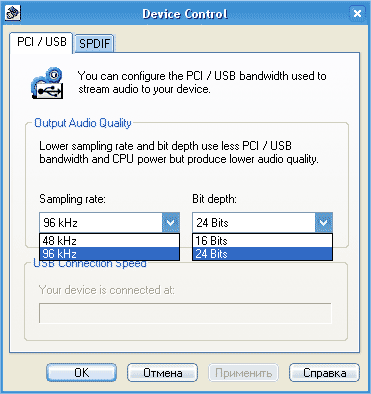Select the highlighted 24 Bits list option
Viewport: 371px width, 394px height.
pyautogui.click(x=262, y=254)
